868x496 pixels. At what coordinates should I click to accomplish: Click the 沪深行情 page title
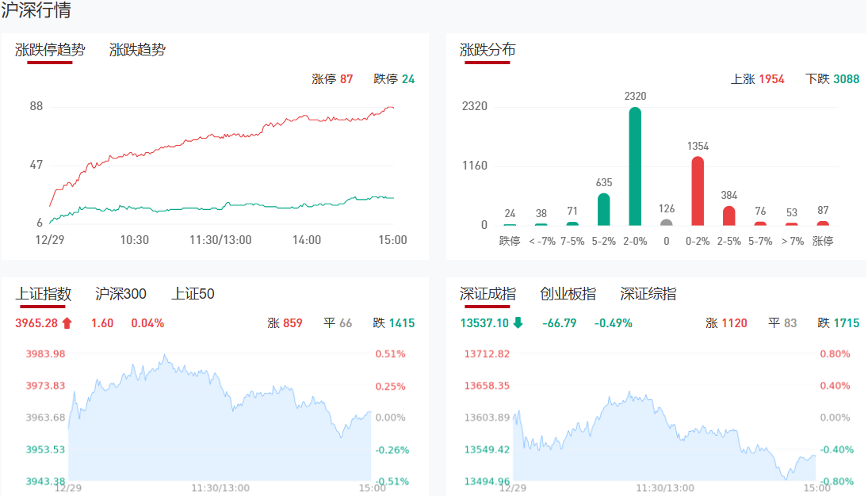[36, 11]
